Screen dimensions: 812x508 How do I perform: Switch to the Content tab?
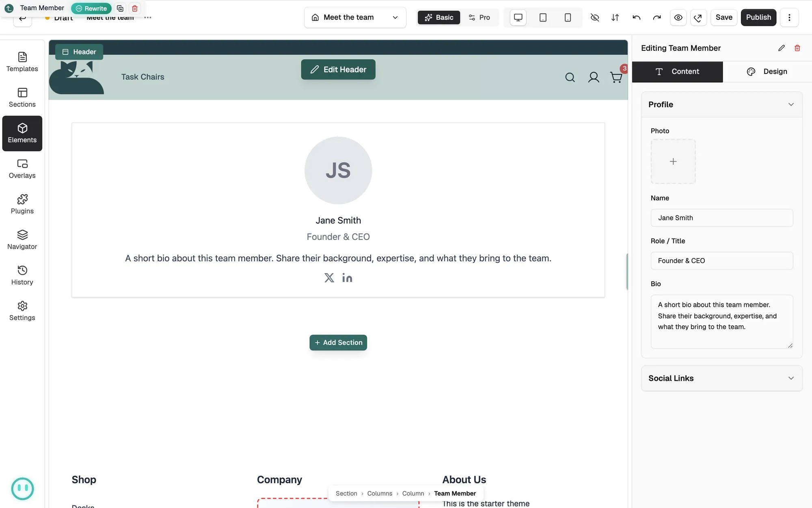pyautogui.click(x=677, y=72)
